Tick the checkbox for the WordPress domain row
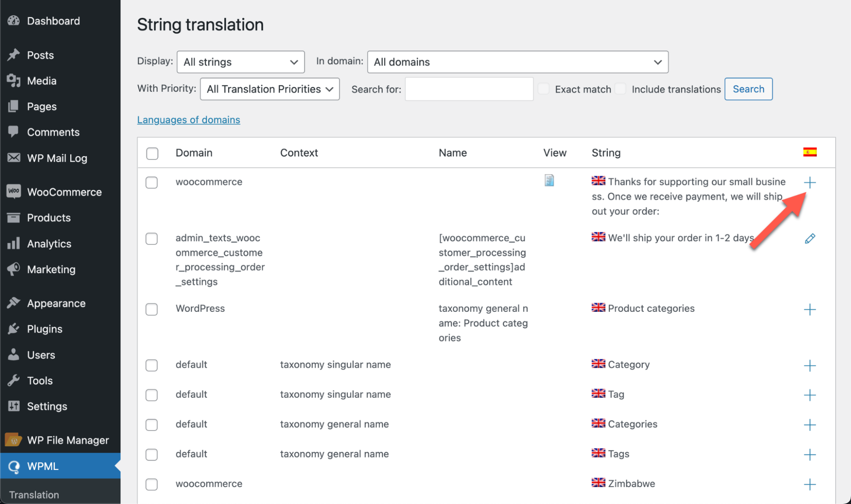The image size is (851, 504). pos(152,309)
